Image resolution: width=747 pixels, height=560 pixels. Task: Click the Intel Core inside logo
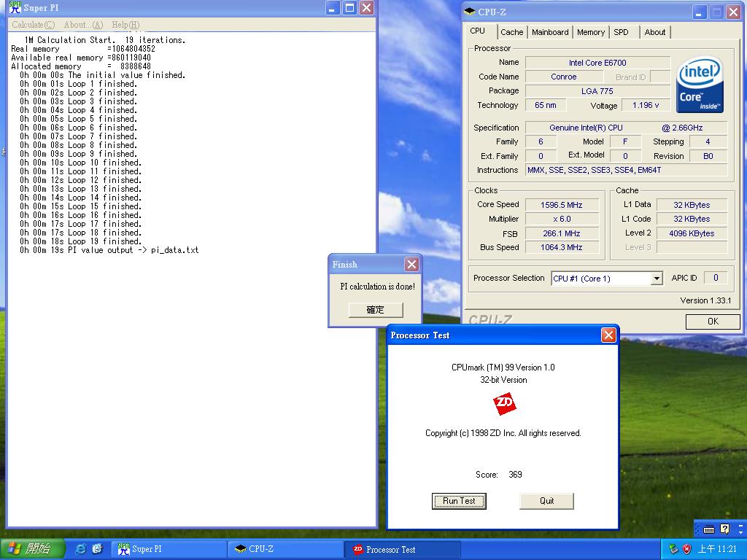(x=700, y=85)
